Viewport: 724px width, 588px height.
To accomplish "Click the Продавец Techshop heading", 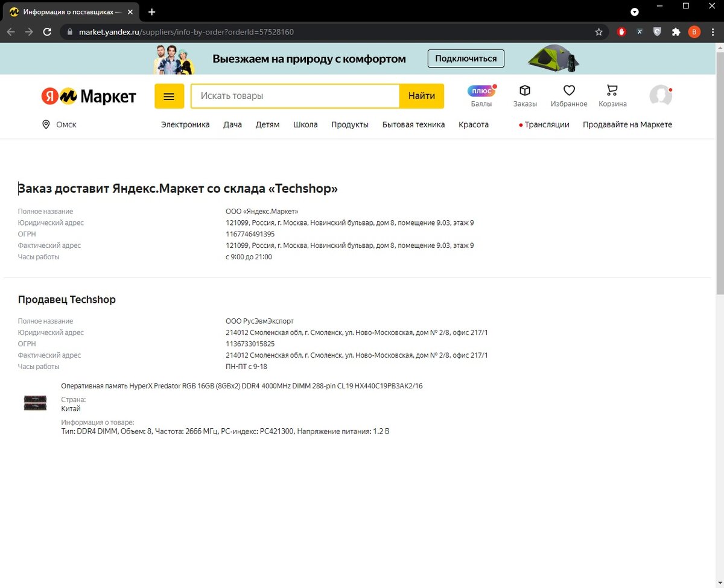I will click(67, 299).
